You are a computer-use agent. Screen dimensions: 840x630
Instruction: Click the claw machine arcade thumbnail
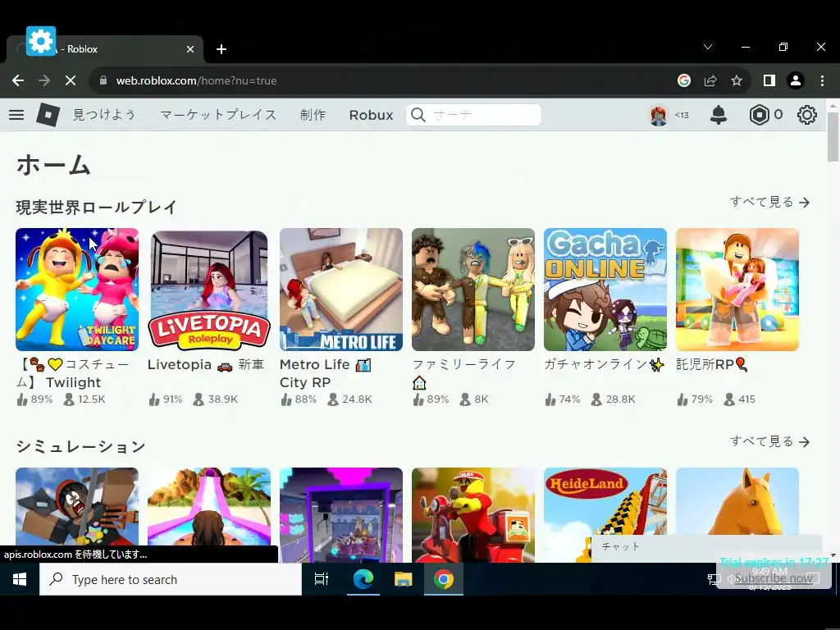point(341,515)
